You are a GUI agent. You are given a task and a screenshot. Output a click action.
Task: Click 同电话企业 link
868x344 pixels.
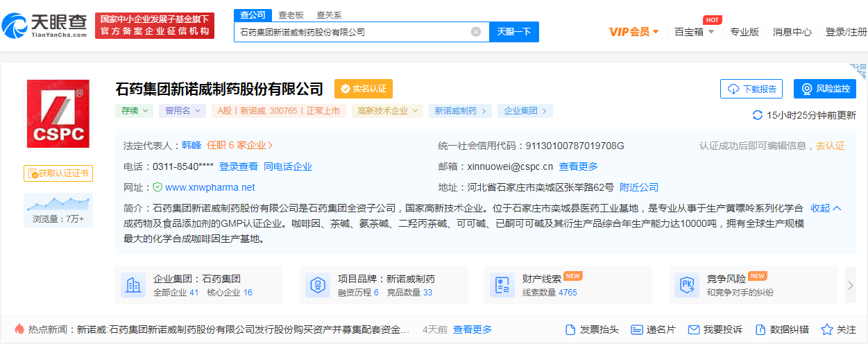(x=288, y=166)
